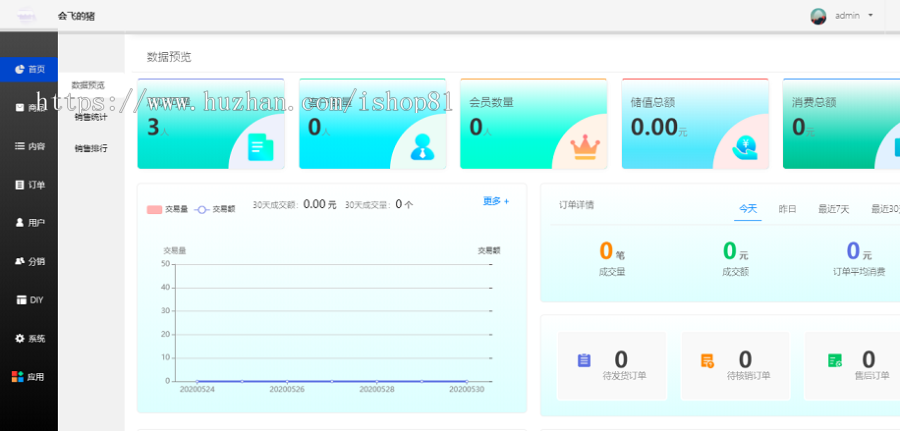Click the site logo in top bar
Screen dimensions: 900x431
(x=27, y=15)
